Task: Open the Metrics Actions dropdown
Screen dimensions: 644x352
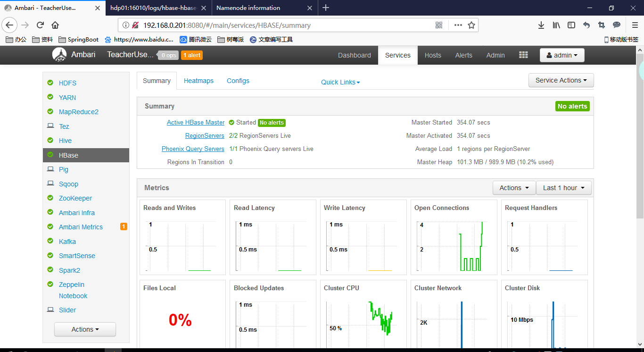Action: [514, 188]
